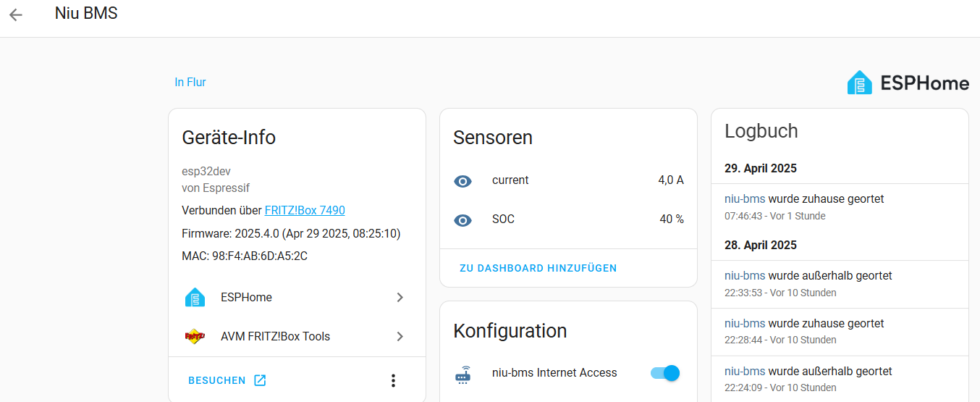Click niu-bms link in 07:46:43 log entry
Viewport: 980px width, 402px height.
click(744, 199)
